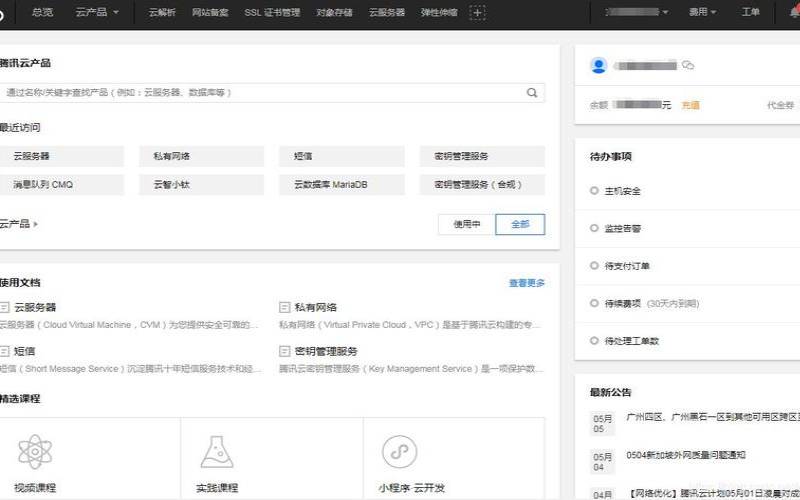
Task: Click the search magnifier icon
Action: pos(532,93)
